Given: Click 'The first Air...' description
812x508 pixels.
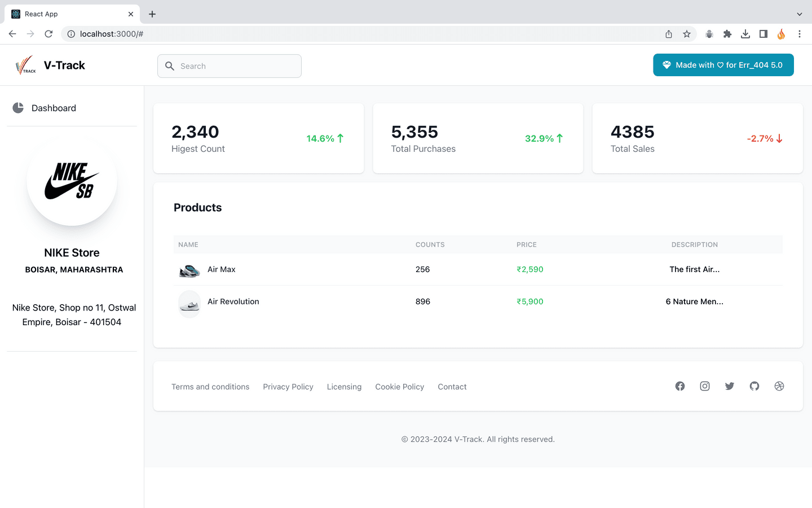Looking at the screenshot, I should pos(695,269).
